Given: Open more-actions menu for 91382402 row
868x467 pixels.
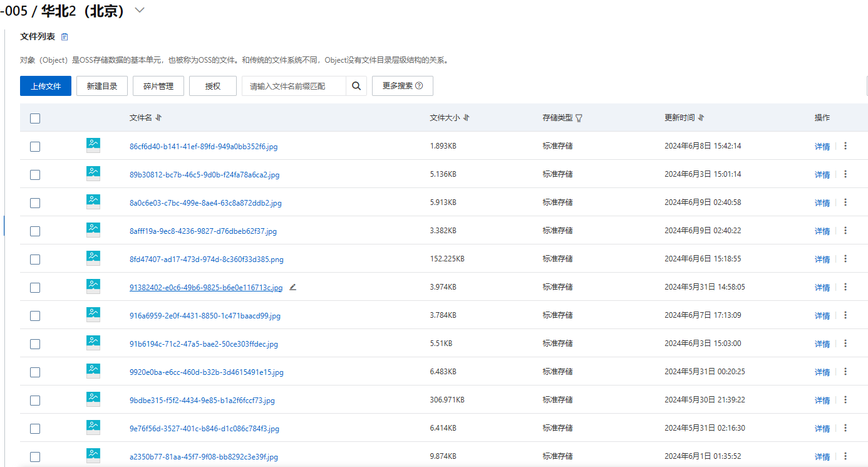Looking at the screenshot, I should [x=845, y=287].
